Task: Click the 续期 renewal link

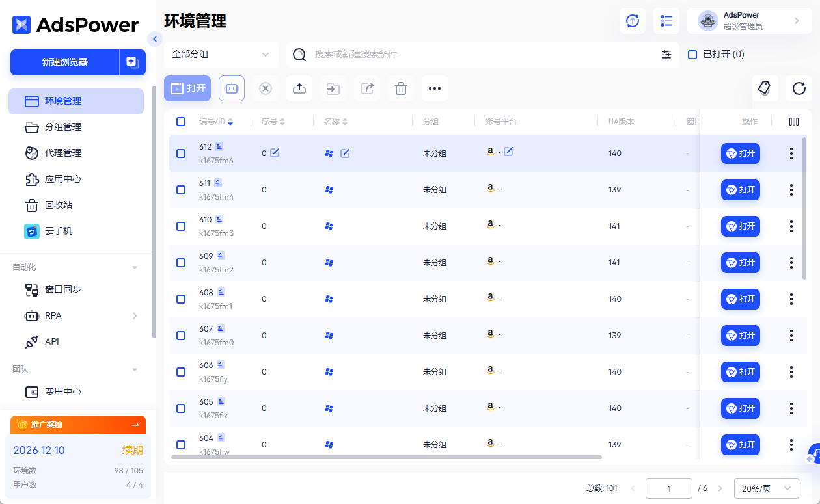Action: coord(132,451)
